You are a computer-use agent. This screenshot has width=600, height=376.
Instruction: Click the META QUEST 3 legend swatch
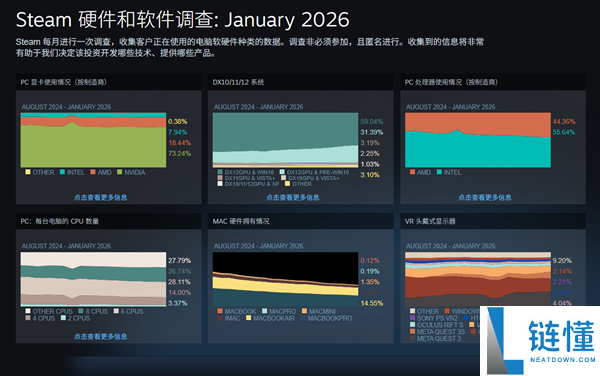pyautogui.click(x=412, y=339)
